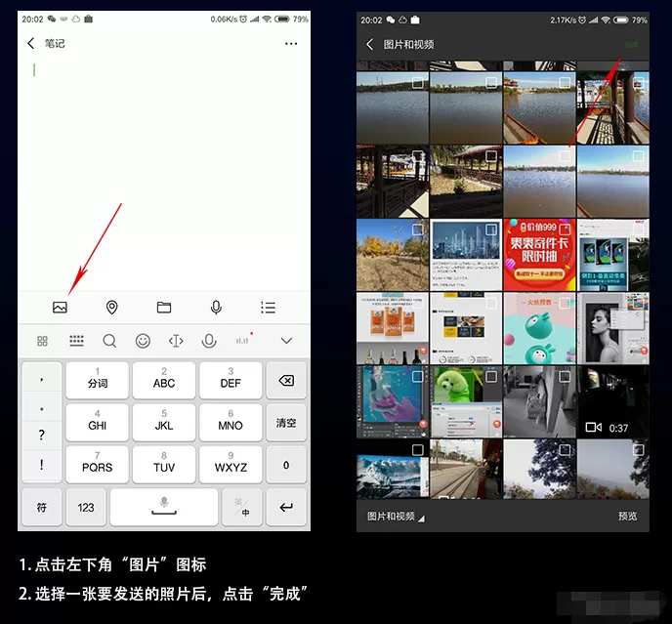This screenshot has height=624, width=672.
Task: Tap the space bar with the microphone
Action: tap(164, 507)
